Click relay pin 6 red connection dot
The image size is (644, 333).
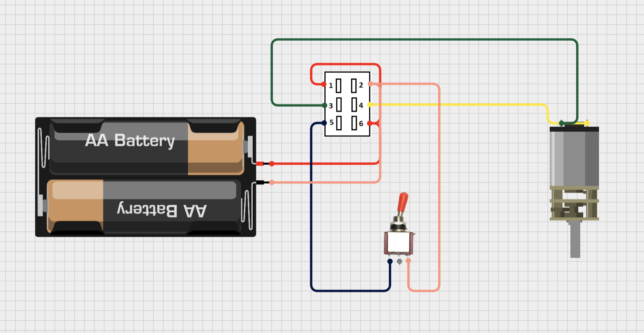[370, 123]
